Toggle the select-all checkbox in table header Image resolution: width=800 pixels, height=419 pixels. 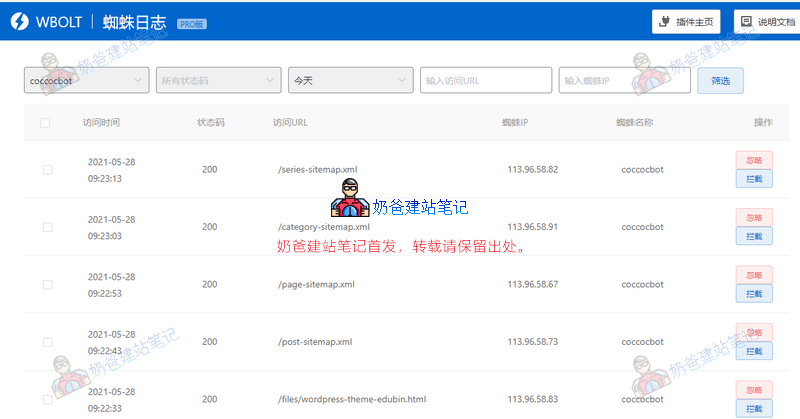pos(45,123)
